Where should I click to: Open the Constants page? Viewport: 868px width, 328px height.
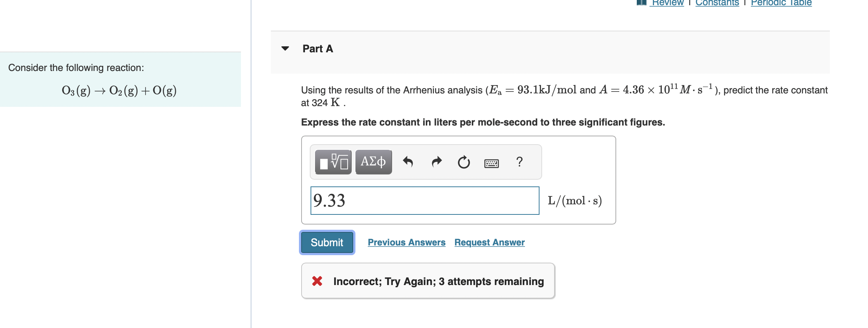[716, 3]
